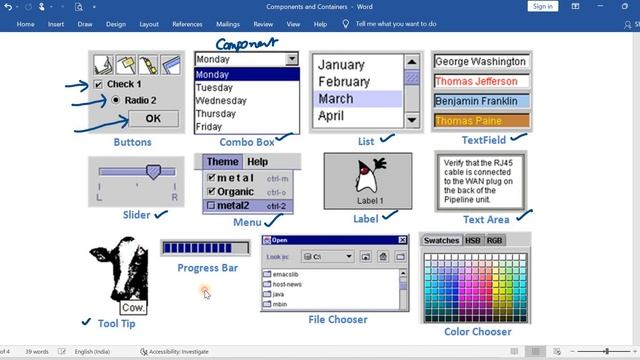The height and width of the screenshot is (360, 640).
Task: Open Print Preview magnifier page icon
Action: 79,7
